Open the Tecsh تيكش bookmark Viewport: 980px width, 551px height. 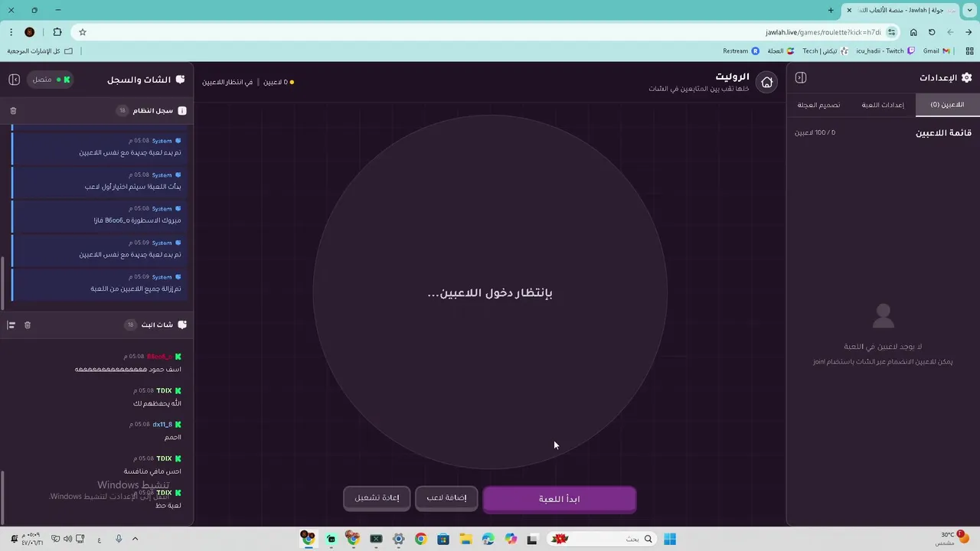pyautogui.click(x=825, y=51)
